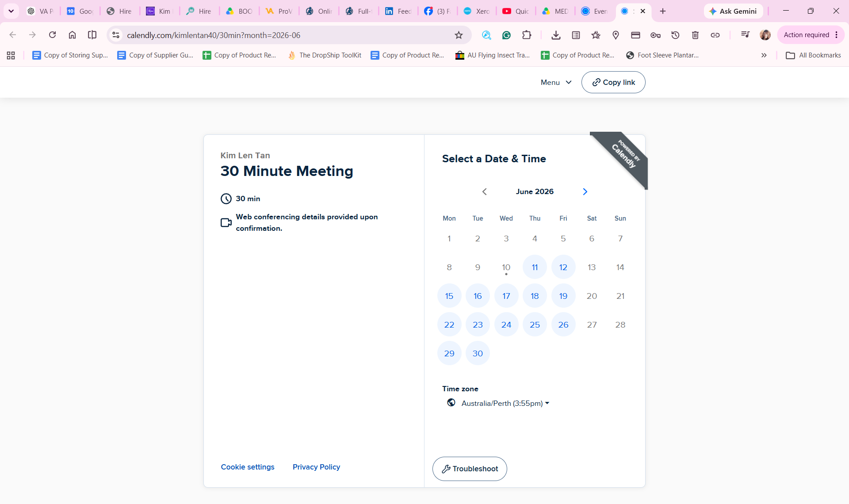Go to the browser home page icon
The height and width of the screenshot is (504, 849).
pyautogui.click(x=72, y=35)
